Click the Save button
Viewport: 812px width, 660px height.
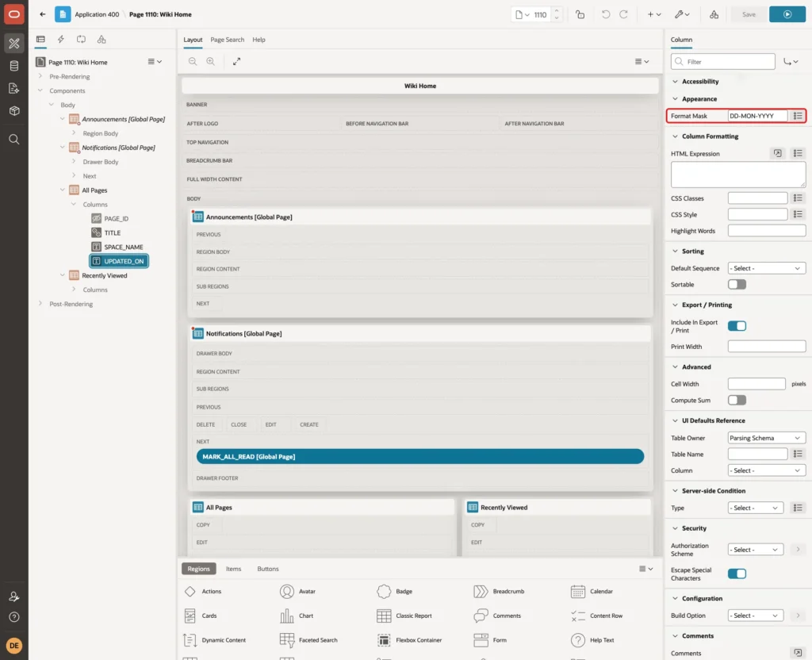(749, 14)
